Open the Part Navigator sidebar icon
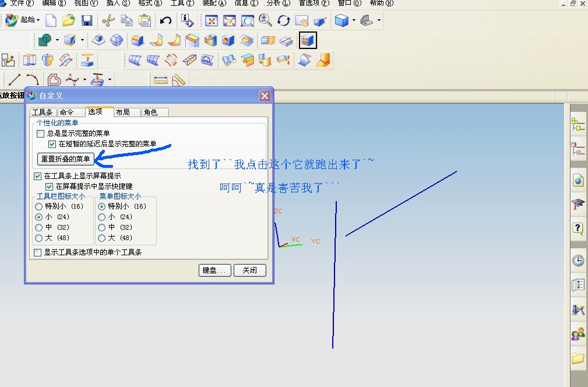 point(578,149)
